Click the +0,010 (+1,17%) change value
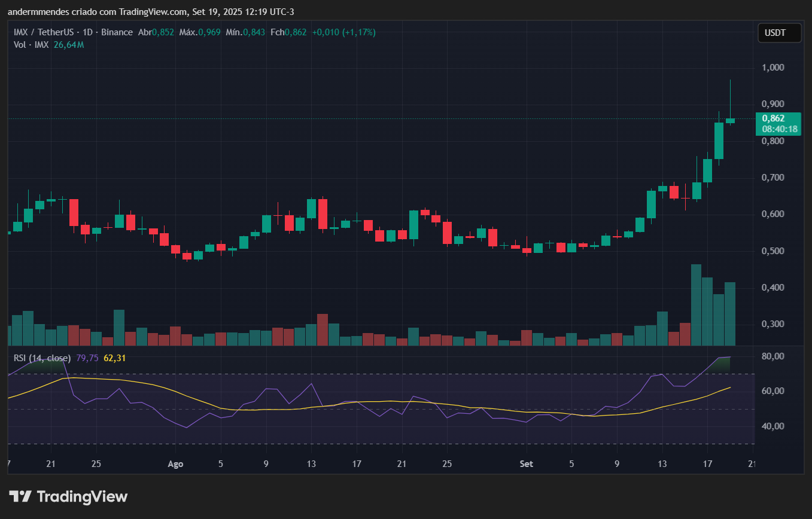Viewport: 812px width, 519px height. [344, 32]
